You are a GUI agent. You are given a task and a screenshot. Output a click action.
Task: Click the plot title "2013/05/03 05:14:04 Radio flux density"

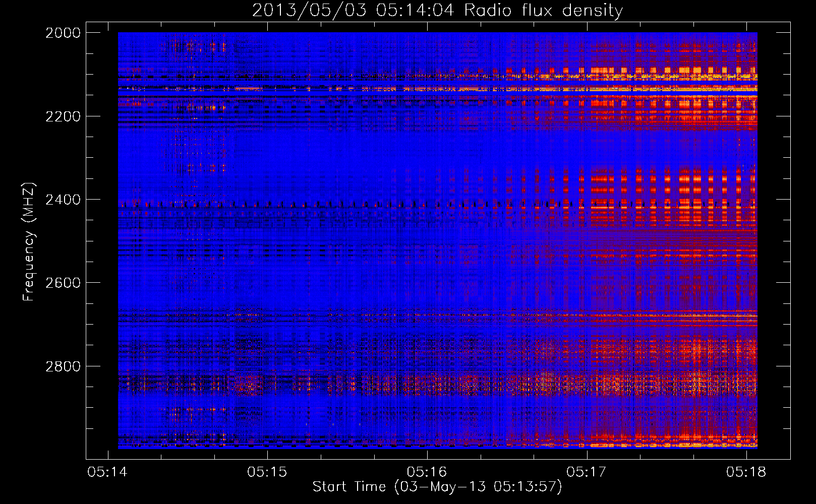pyautogui.click(x=437, y=10)
